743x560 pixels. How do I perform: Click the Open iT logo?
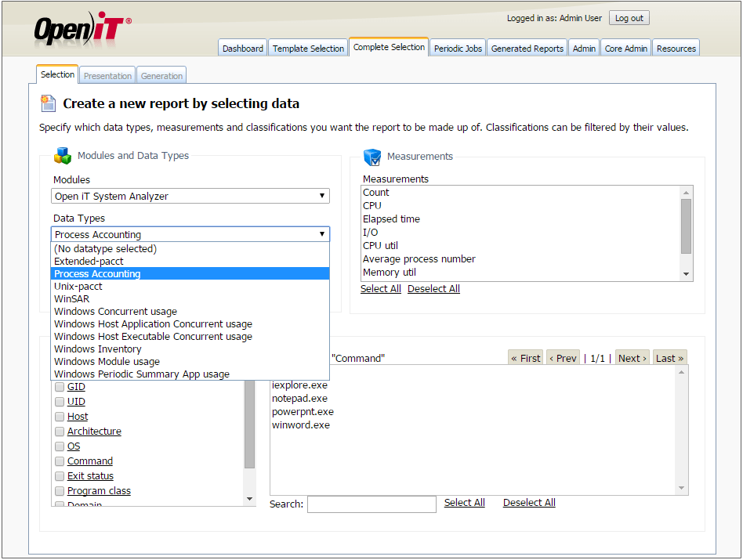pos(83,29)
